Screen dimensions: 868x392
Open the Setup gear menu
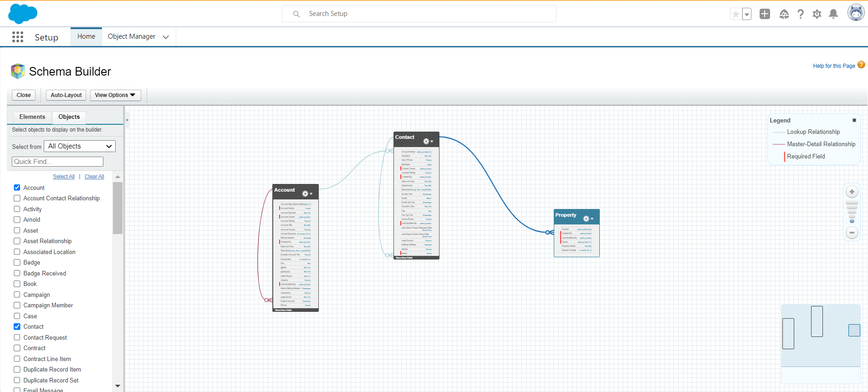coord(817,14)
